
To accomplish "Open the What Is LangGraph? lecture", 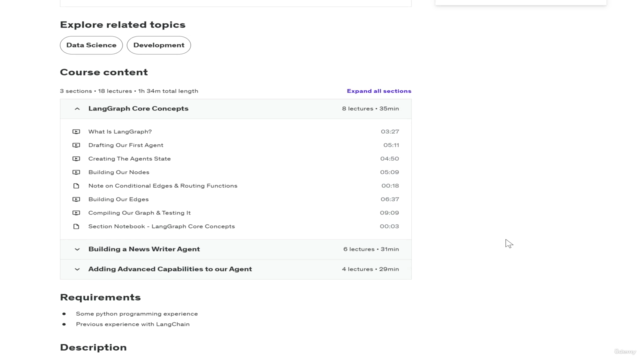I will [x=120, y=131].
